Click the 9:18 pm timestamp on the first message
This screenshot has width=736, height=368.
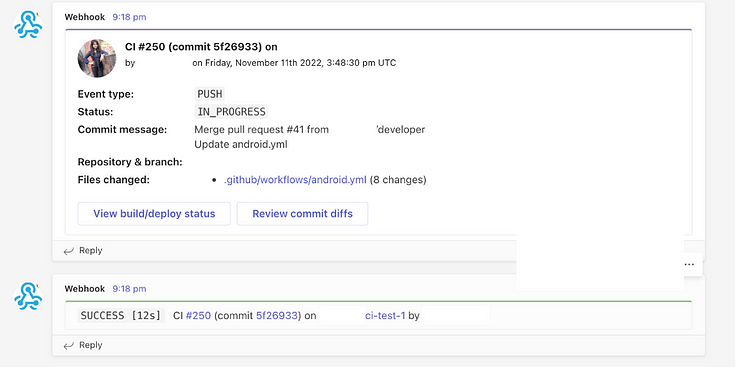coord(129,17)
